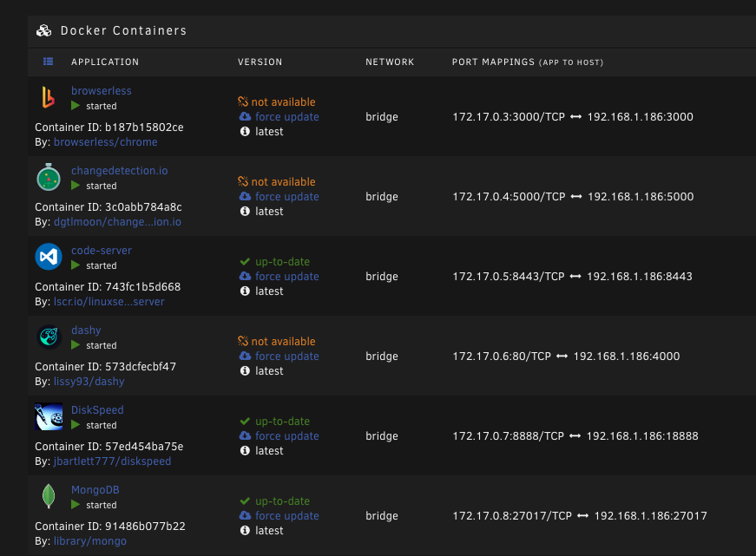756x556 pixels.
Task: Click Container ID b187b15802ce text
Action: 109,128
